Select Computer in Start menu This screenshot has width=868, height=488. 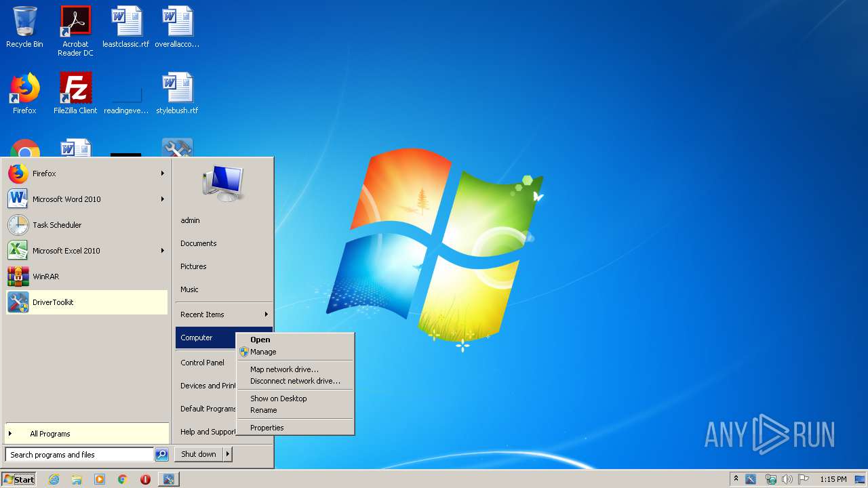pos(205,338)
